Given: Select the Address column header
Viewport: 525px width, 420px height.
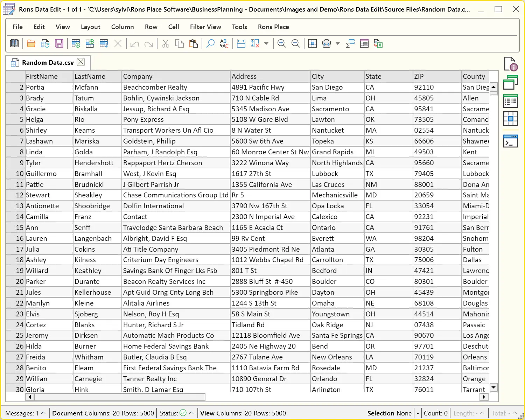Looking at the screenshot, I should (270, 76).
